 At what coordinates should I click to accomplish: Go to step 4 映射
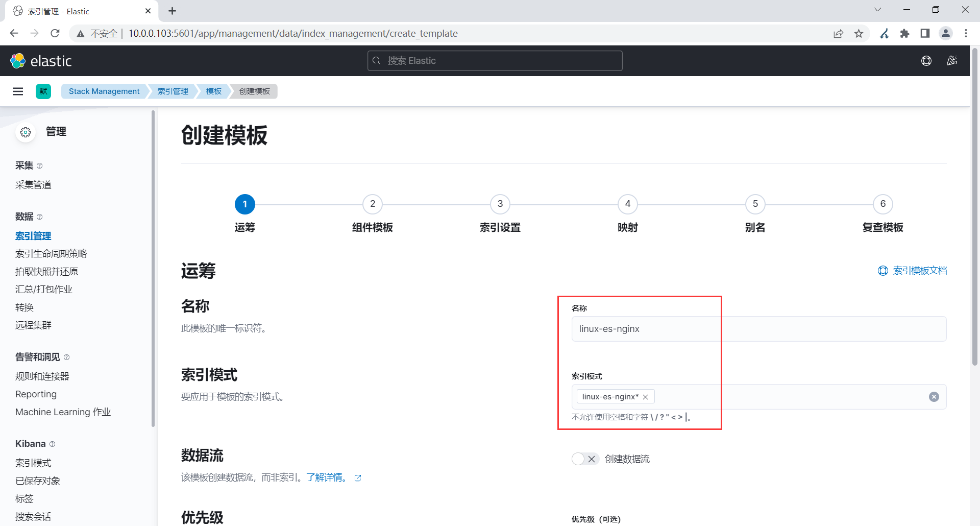tap(628, 204)
